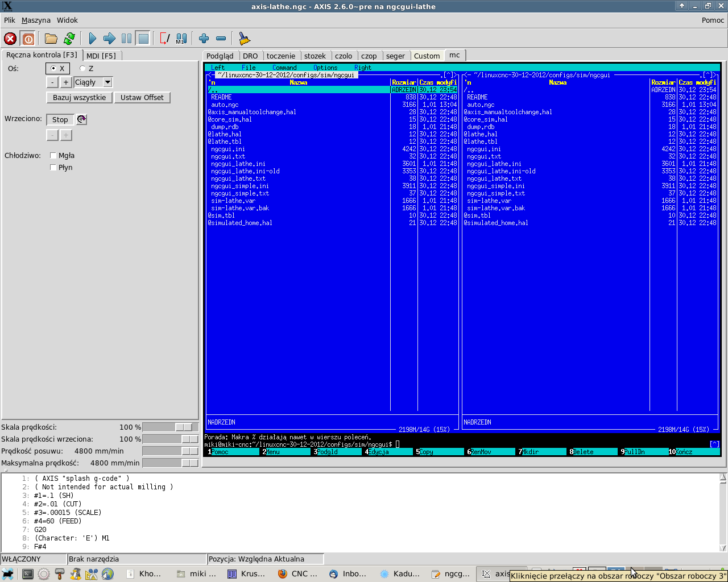The height and width of the screenshot is (582, 728).
Task: Switch to the Custom tab
Action: 427,56
